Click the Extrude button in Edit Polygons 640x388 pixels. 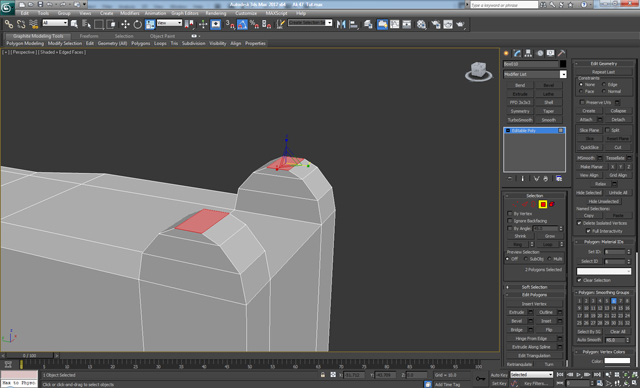click(x=517, y=313)
